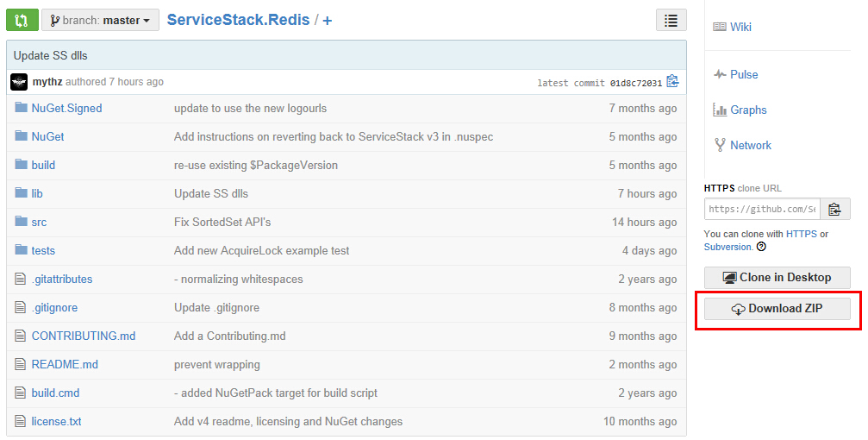This screenshot has width=868, height=440.
Task: Open the branch: master dropdown
Action: point(100,21)
